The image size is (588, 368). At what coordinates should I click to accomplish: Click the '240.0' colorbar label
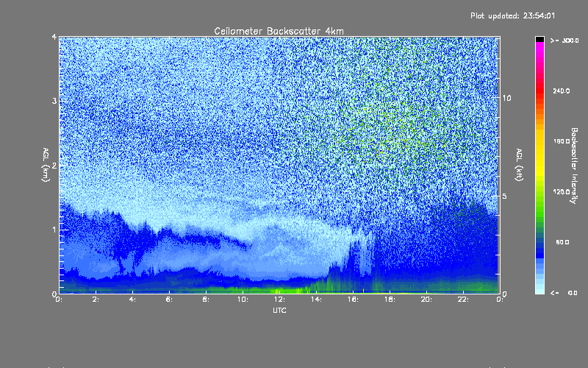(562, 91)
